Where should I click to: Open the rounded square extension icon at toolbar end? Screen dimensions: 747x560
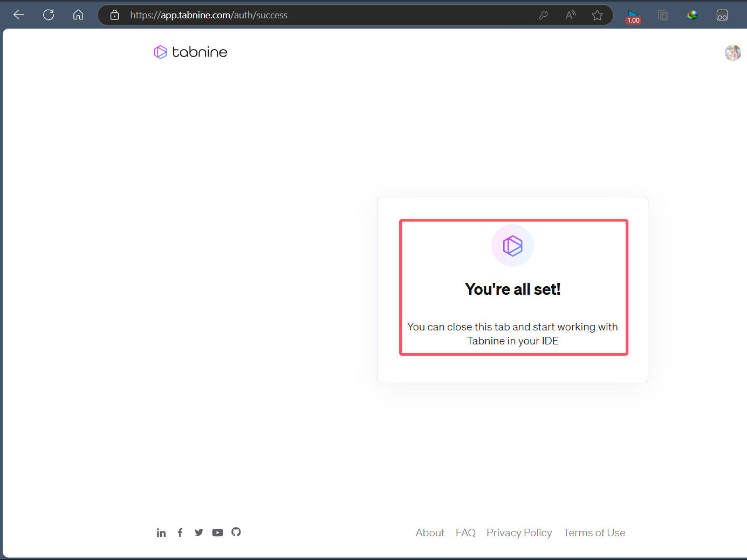pos(722,15)
